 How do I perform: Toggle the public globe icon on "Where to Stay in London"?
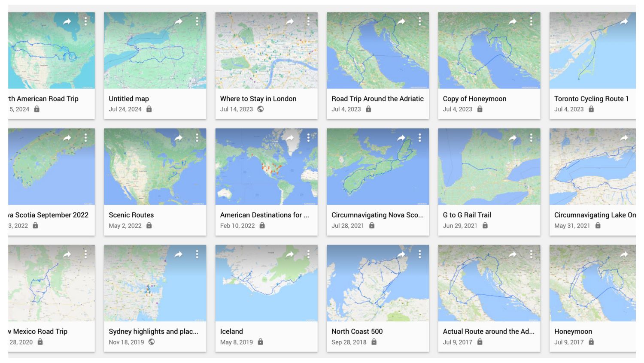point(261,109)
